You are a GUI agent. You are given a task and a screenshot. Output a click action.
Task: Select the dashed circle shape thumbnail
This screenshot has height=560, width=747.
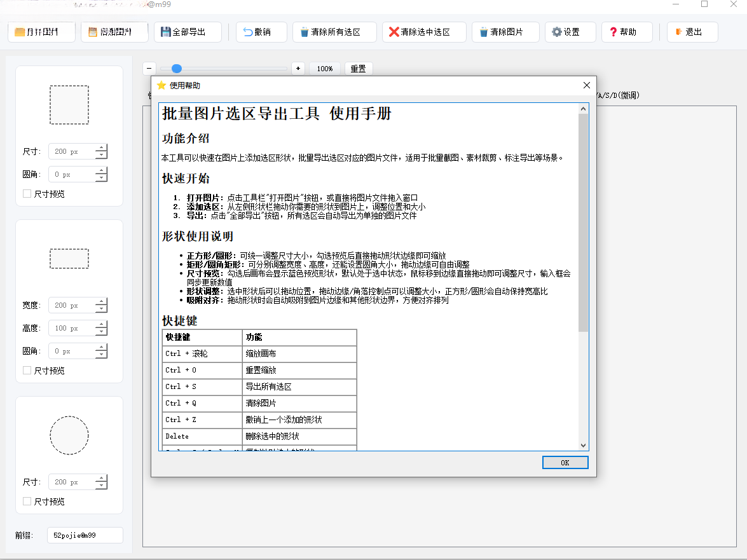click(x=69, y=435)
